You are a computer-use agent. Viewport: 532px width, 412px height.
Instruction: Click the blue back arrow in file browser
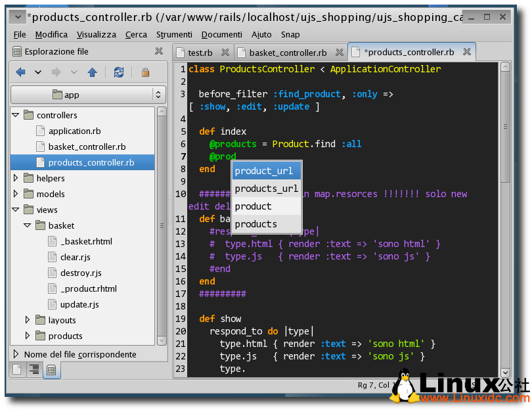(x=20, y=72)
